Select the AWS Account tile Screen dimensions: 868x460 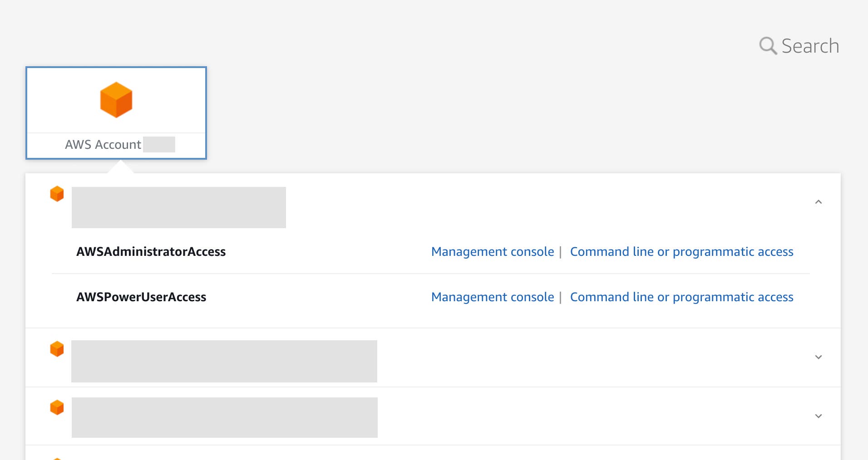(x=116, y=113)
